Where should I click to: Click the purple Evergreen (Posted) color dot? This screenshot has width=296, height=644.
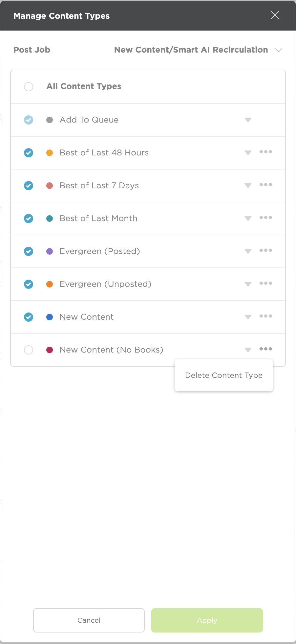tap(50, 251)
